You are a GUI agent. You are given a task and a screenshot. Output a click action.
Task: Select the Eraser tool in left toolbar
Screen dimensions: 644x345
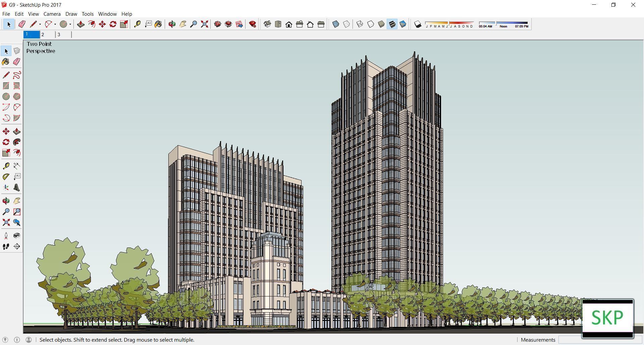(17, 62)
